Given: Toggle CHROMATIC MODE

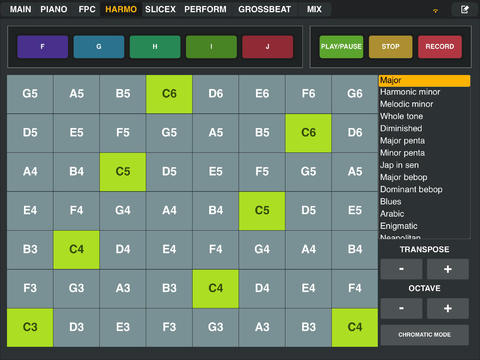Looking at the screenshot, I should pos(425,335).
